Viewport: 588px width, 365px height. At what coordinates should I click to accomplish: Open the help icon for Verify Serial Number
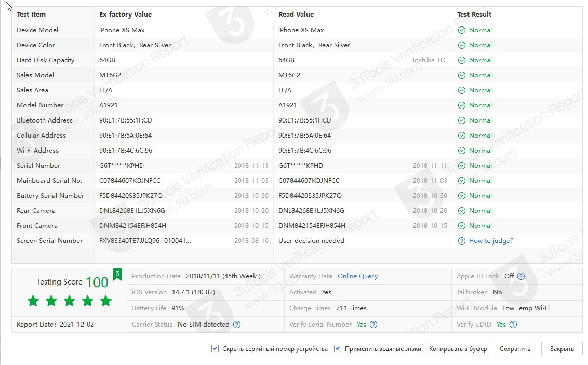[x=373, y=325]
